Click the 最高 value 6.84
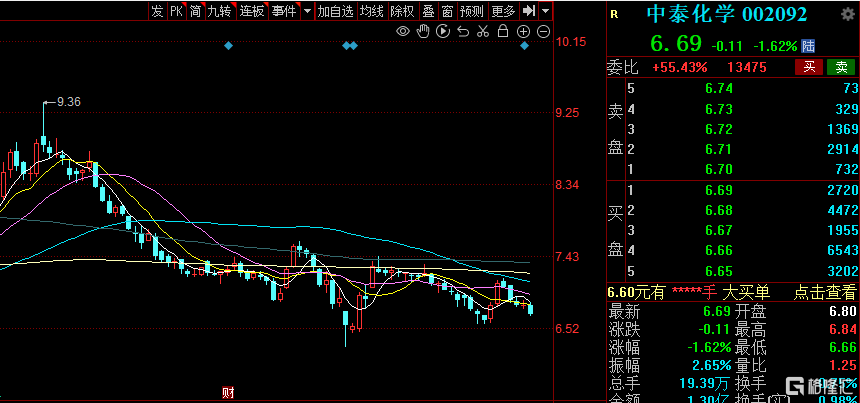This screenshot has height=403, width=860. click(843, 330)
